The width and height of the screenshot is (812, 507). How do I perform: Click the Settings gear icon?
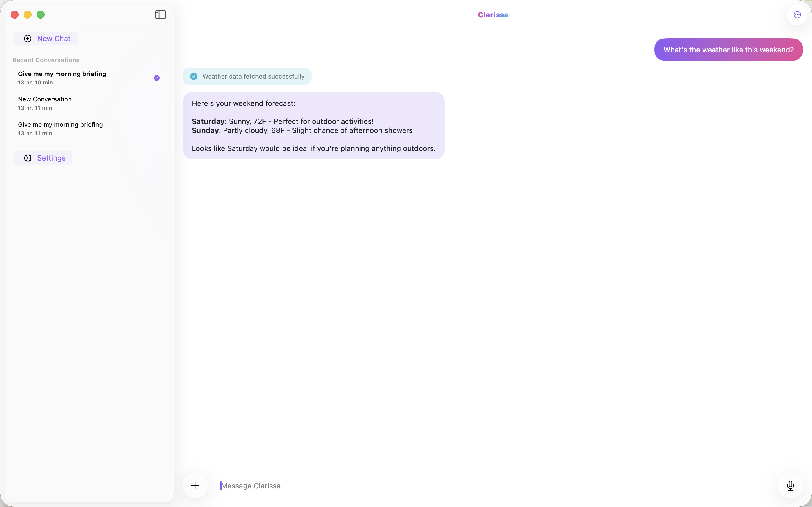(x=28, y=158)
